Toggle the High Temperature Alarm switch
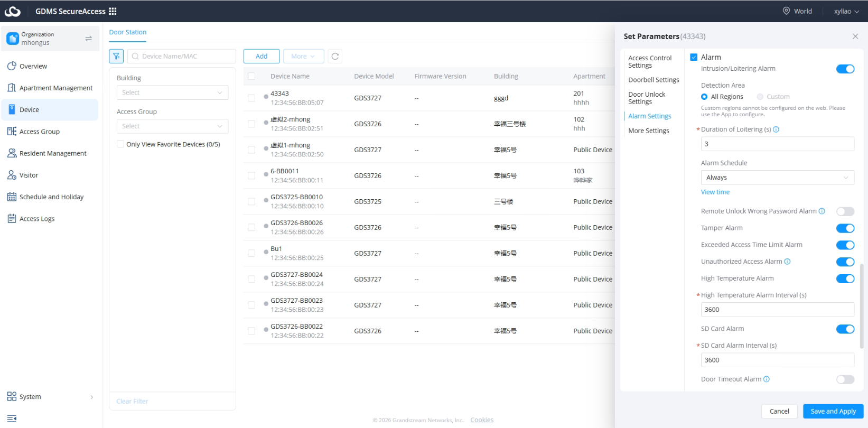 tap(845, 278)
